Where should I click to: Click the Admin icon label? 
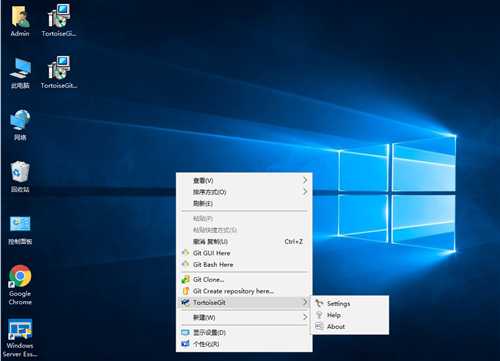click(x=20, y=33)
